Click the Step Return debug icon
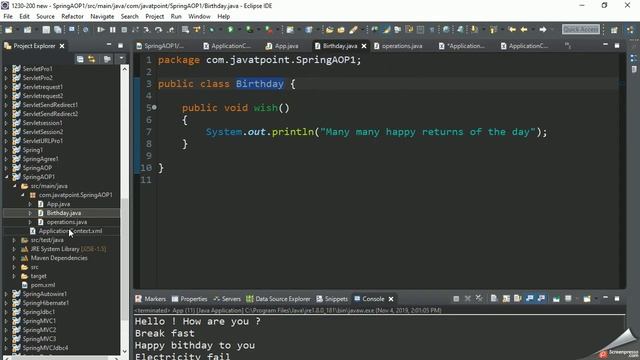The image size is (640, 360). click(171, 29)
